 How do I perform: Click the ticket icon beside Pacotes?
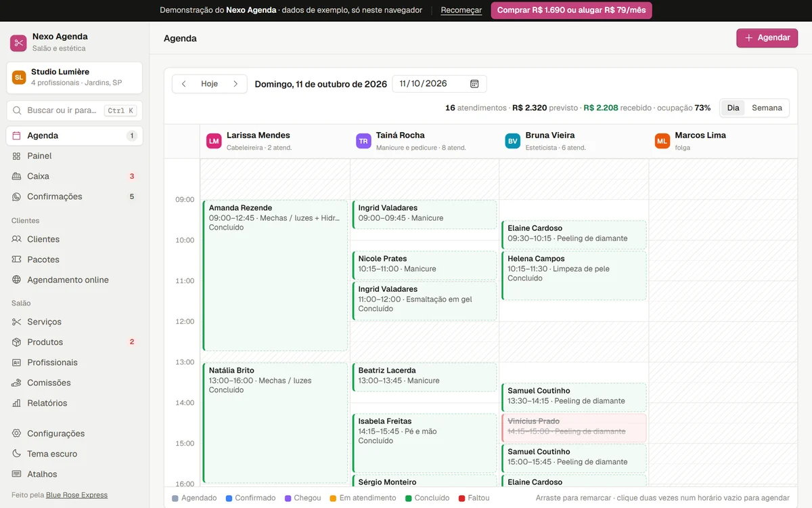point(17,259)
